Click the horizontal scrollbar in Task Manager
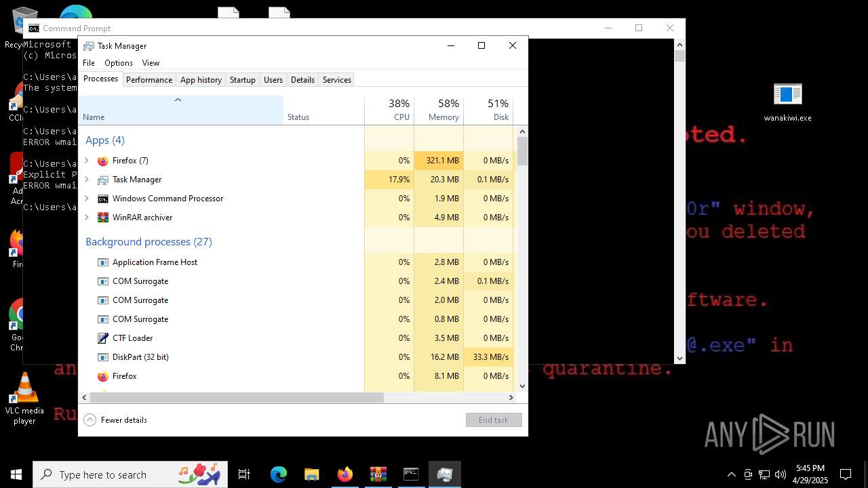The width and height of the screenshot is (868, 488). 237,398
